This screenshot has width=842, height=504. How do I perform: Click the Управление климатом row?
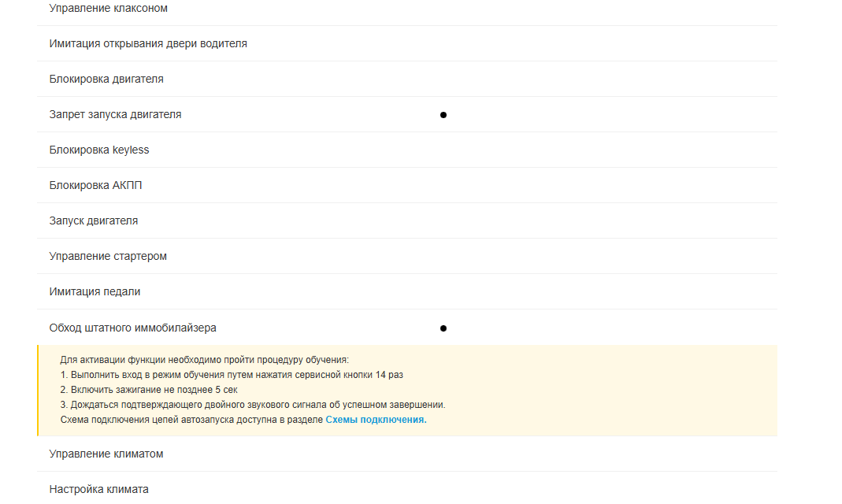pos(106,454)
